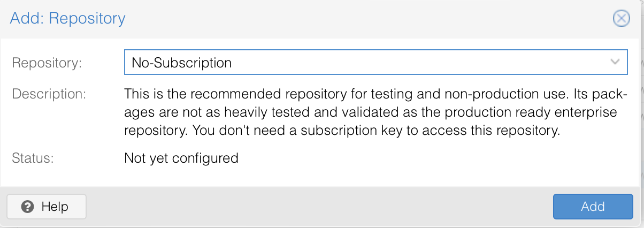The width and height of the screenshot is (644, 228).
Task: Open the No-Subscription combo box
Action: coord(375,63)
